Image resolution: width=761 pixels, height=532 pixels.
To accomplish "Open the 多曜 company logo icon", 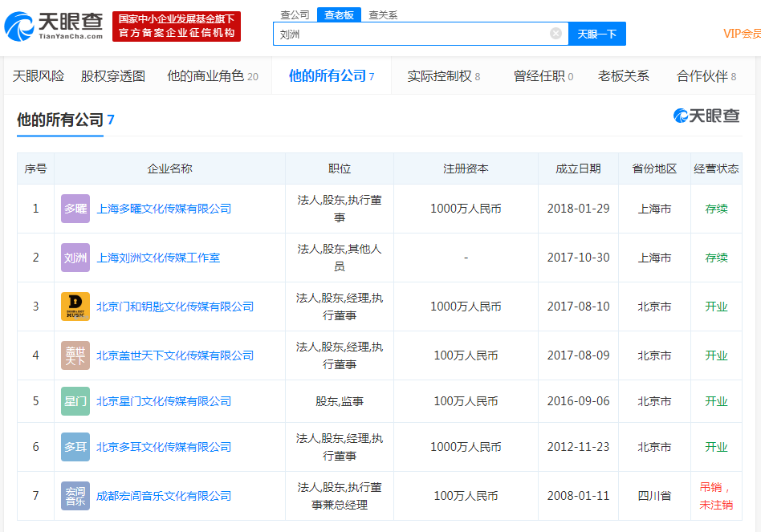I will pos(75,209).
